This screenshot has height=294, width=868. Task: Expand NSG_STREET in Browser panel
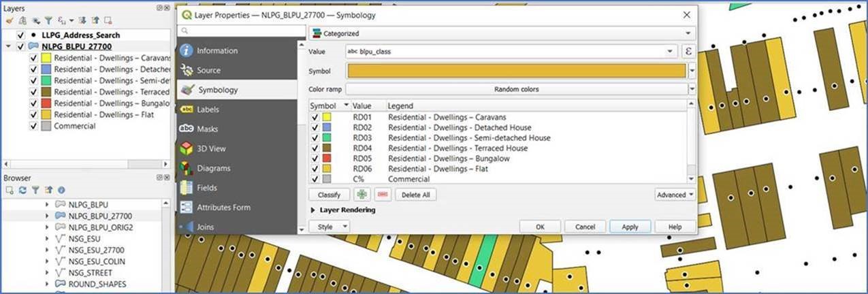pos(47,273)
